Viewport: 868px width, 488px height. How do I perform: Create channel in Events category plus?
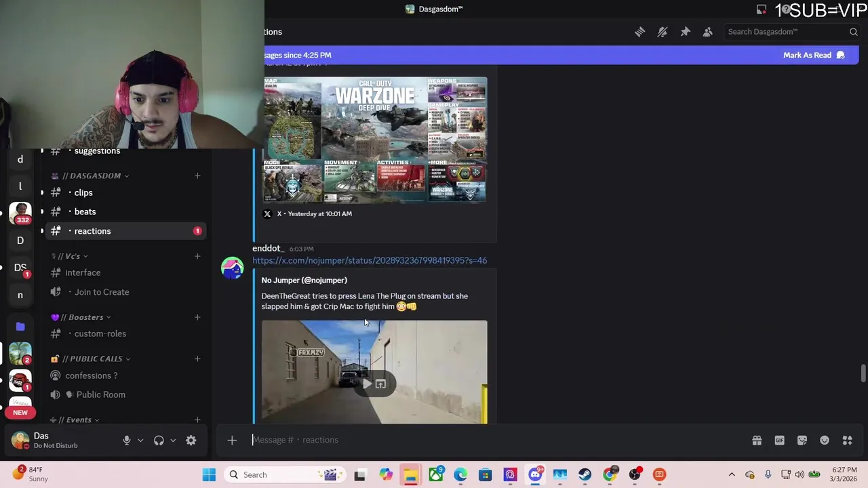point(197,420)
